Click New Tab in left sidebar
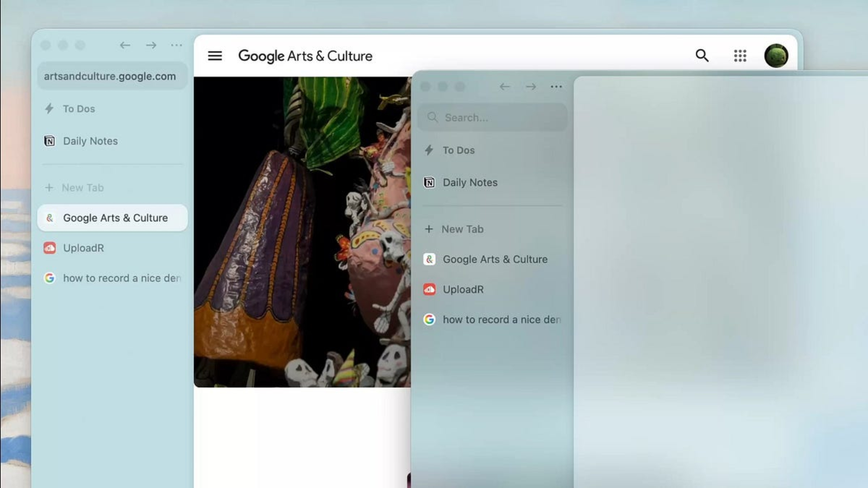Viewport: 868px width, 488px height. 82,188
